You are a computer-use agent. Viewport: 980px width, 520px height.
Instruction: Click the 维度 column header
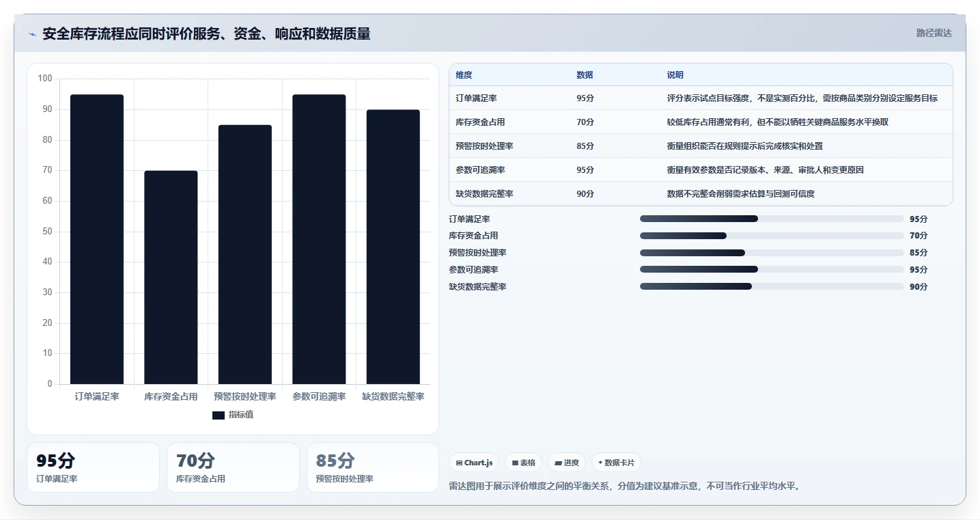point(464,75)
